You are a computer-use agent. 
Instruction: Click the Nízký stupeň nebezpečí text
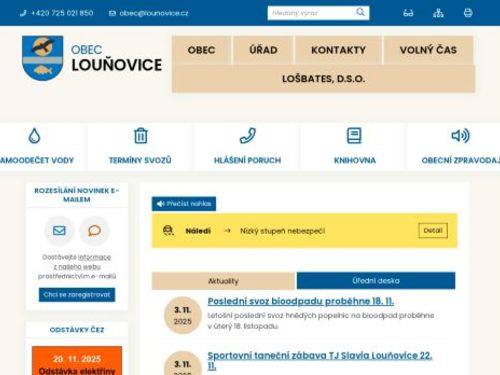pos(282,231)
